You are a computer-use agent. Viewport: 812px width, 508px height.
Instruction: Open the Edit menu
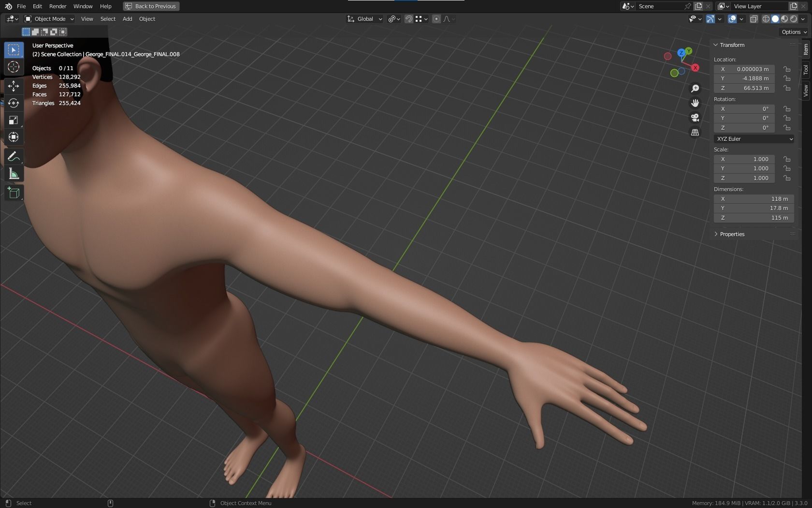[37, 6]
